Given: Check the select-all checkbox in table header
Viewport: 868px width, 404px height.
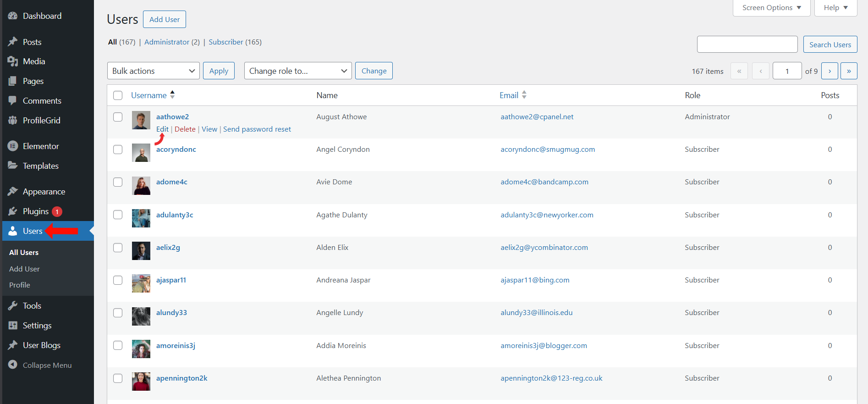Looking at the screenshot, I should pyautogui.click(x=118, y=95).
